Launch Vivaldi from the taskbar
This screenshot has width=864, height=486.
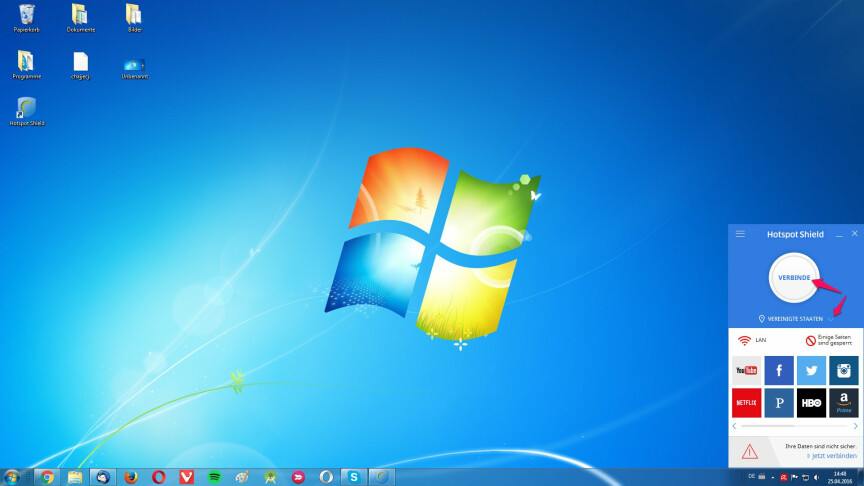[186, 477]
